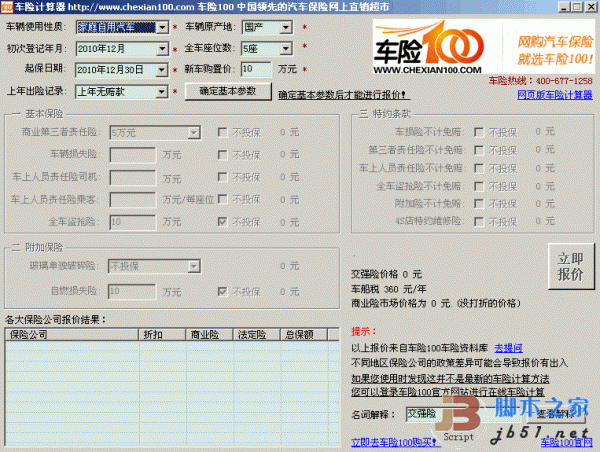Click the 车船税 360 元/年 text
This screenshot has width=600, height=452.
(x=388, y=289)
